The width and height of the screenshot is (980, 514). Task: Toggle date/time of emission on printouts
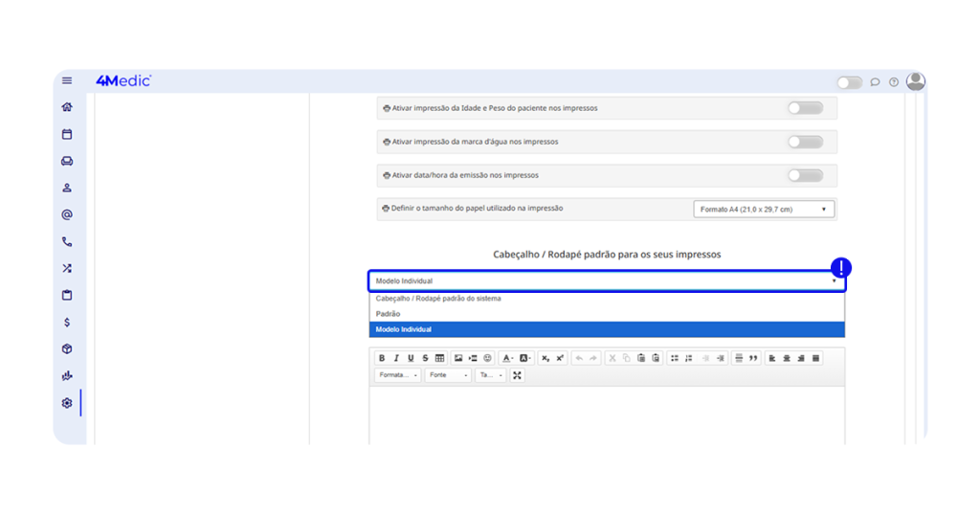point(805,175)
